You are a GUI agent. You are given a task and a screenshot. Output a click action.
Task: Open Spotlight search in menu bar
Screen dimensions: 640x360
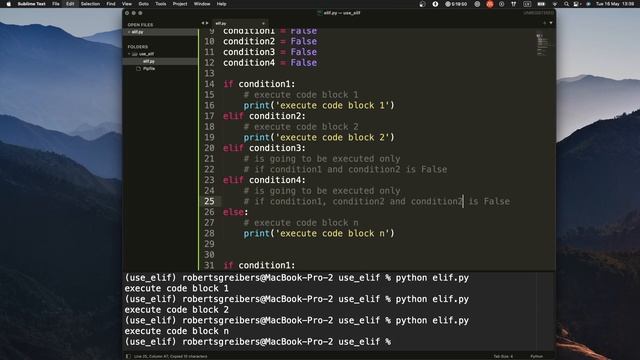coord(567,4)
